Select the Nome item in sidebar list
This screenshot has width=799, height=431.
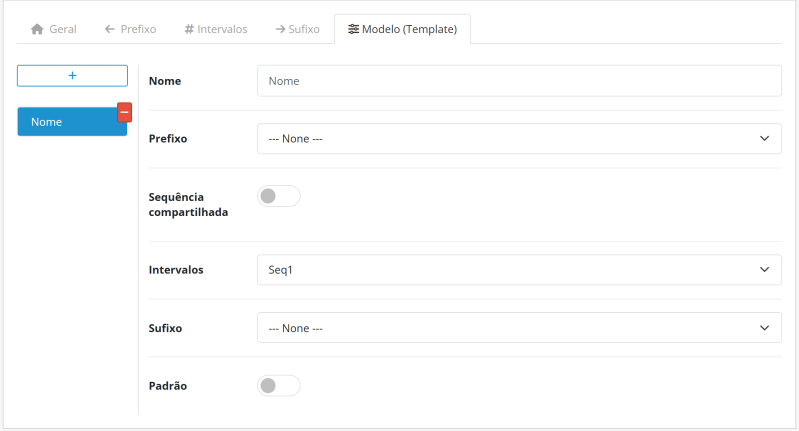point(65,122)
